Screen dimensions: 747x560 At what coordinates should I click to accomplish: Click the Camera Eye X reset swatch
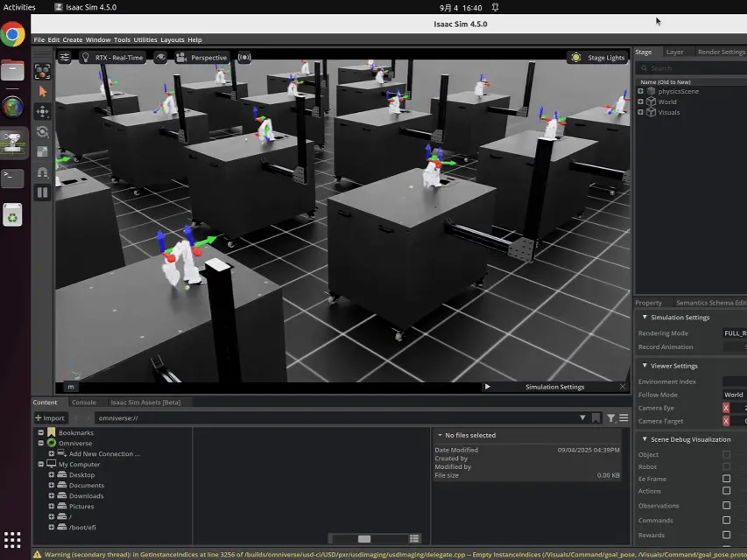point(725,408)
